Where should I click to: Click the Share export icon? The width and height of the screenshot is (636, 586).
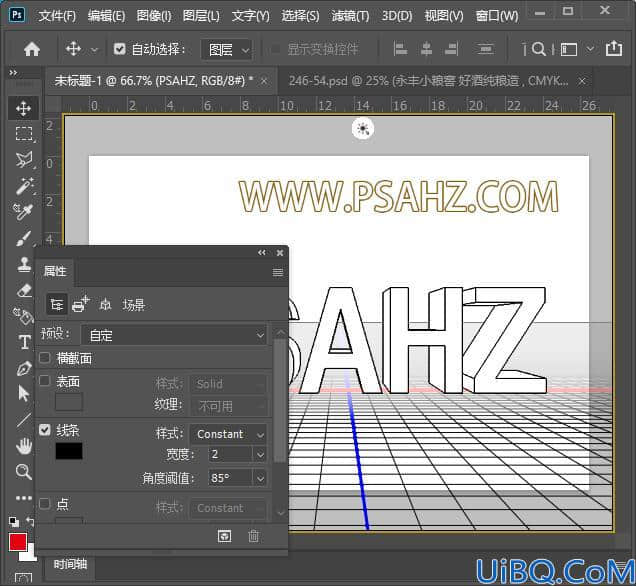614,48
